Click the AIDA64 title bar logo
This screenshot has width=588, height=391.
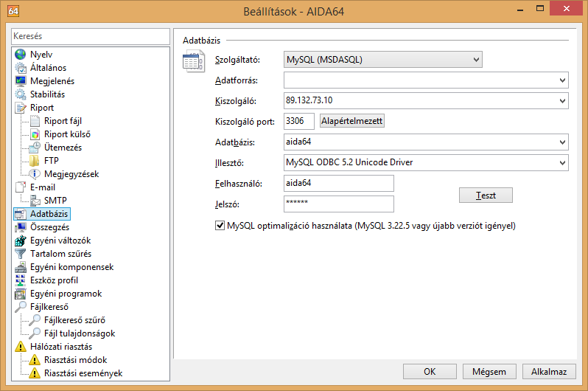pyautogui.click(x=13, y=11)
